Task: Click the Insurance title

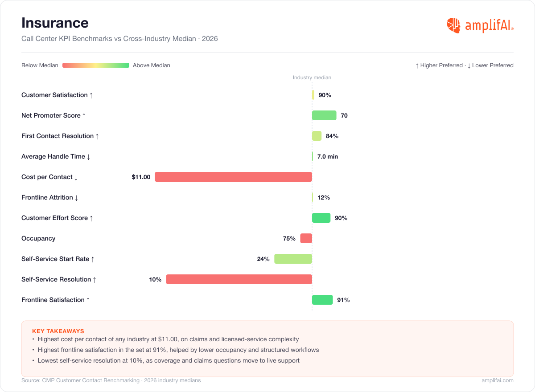Action: click(55, 23)
